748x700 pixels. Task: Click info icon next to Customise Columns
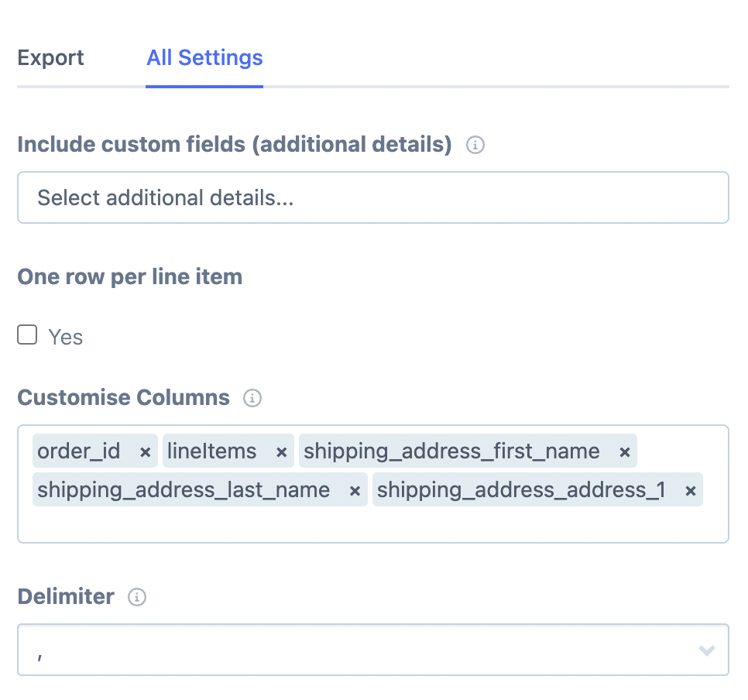click(x=252, y=398)
